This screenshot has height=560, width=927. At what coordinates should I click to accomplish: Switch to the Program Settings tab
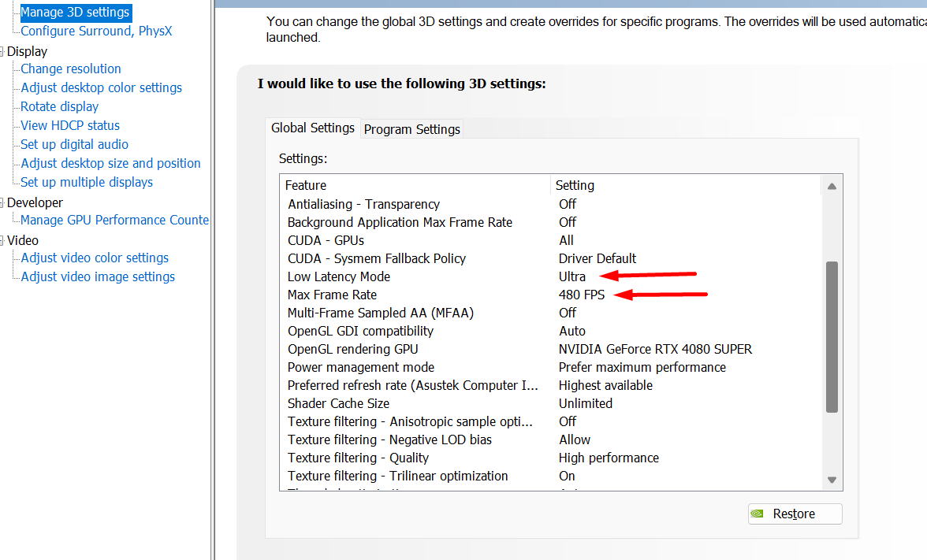coord(412,129)
